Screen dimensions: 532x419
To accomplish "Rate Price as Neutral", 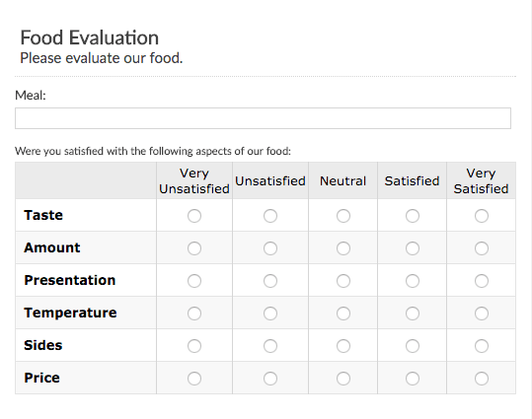I will (x=343, y=379).
